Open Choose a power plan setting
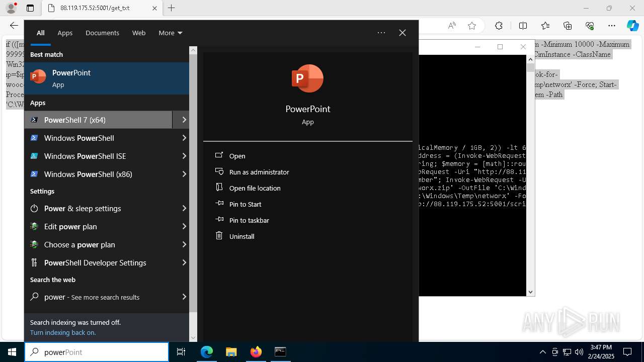The width and height of the screenshot is (644, 362). (x=98, y=244)
